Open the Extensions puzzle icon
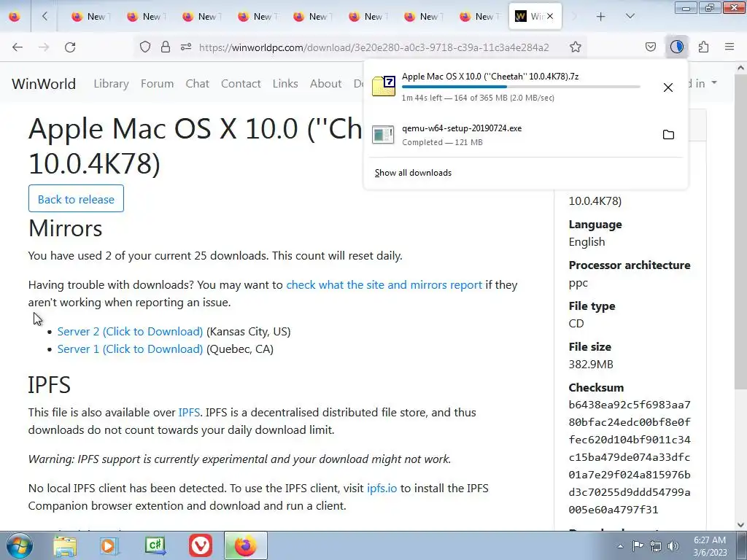Screen dimensions: 747x560 (x=703, y=47)
